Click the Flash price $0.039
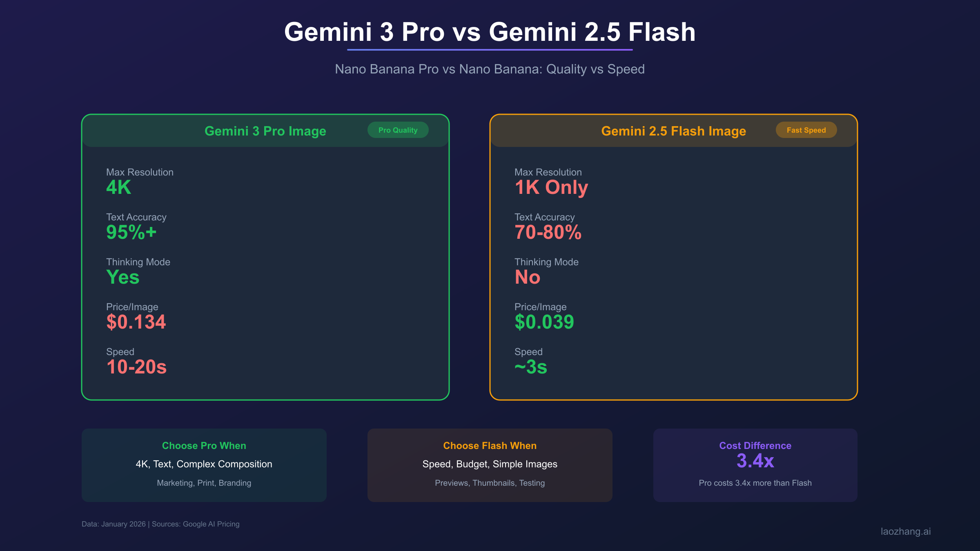Viewport: 980px width, 551px height. click(x=544, y=322)
